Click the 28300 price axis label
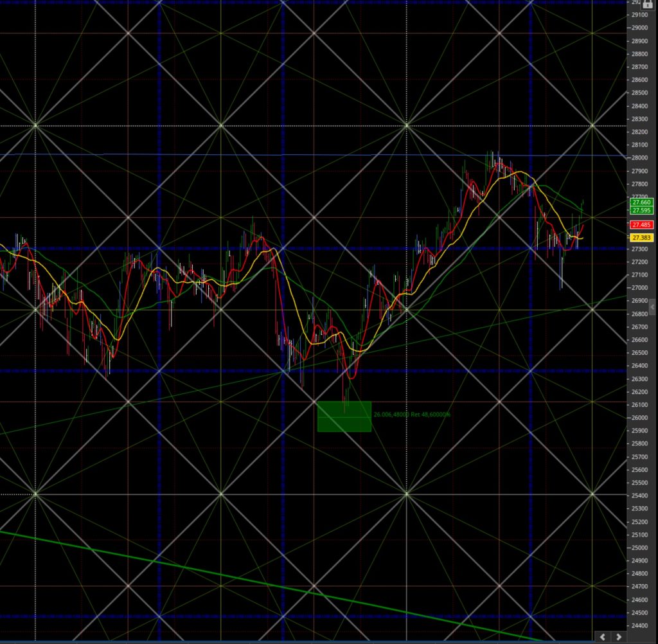The image size is (658, 644). [x=639, y=119]
